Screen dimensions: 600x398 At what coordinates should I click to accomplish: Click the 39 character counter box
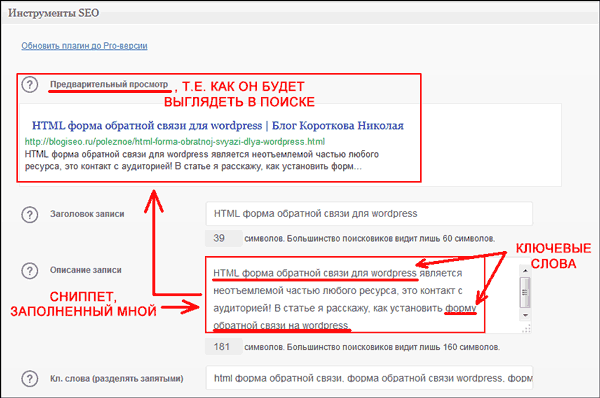[223, 238]
